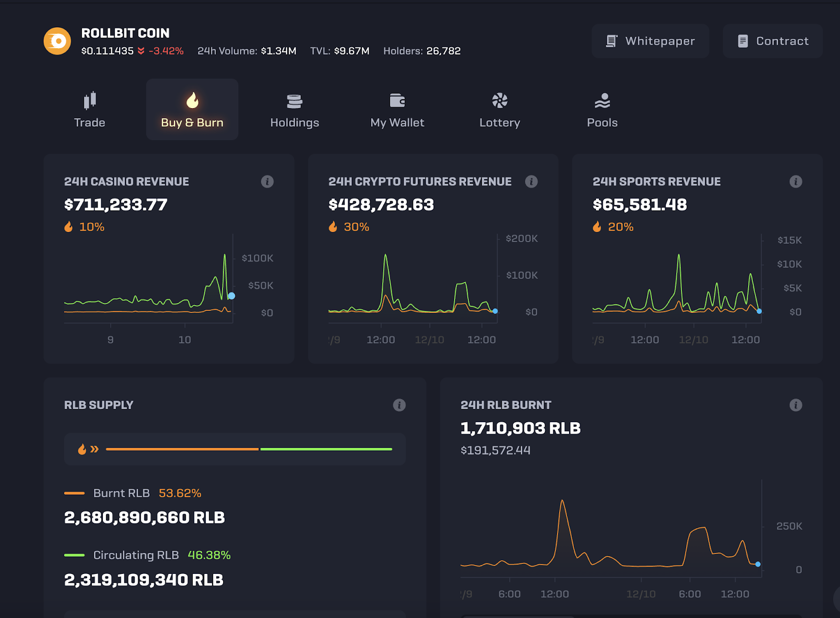This screenshot has height=618, width=840.
Task: Click the Lottery wheel icon
Action: [x=500, y=100]
